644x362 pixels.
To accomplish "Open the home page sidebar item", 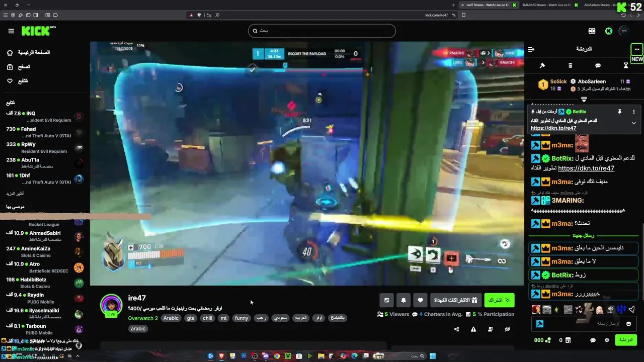I will pos(29,53).
